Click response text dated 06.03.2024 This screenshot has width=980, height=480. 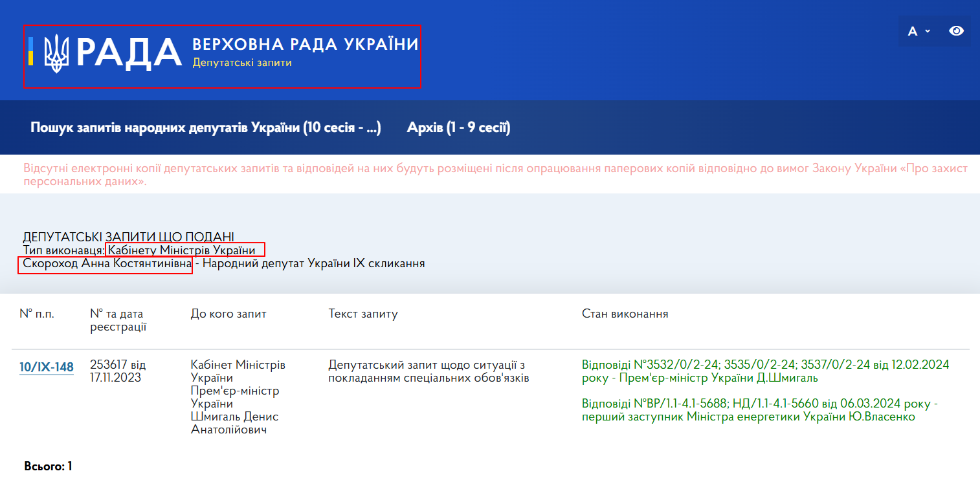coord(760,410)
